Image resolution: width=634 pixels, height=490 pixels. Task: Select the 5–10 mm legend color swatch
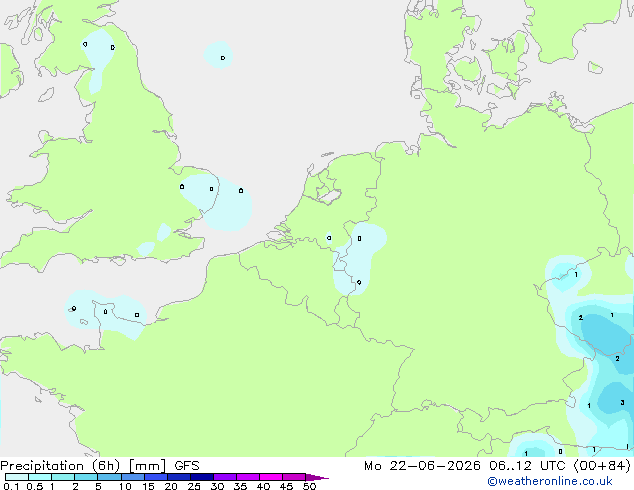(109, 477)
